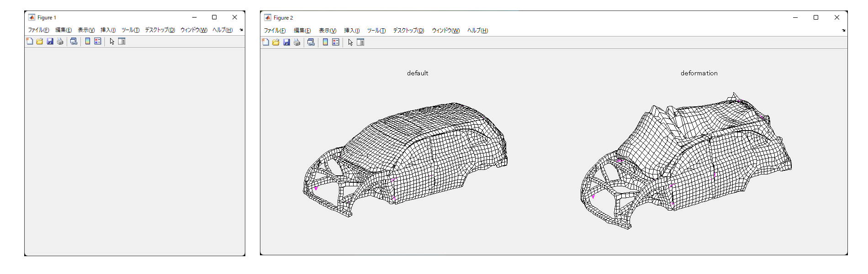The height and width of the screenshot is (274, 868).
Task: Dock Figure 1 using the small arrow
Action: pyautogui.click(x=241, y=30)
